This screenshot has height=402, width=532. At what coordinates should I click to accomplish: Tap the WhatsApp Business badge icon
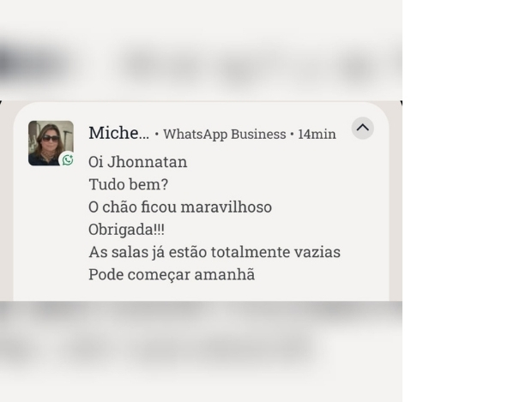[68, 159]
